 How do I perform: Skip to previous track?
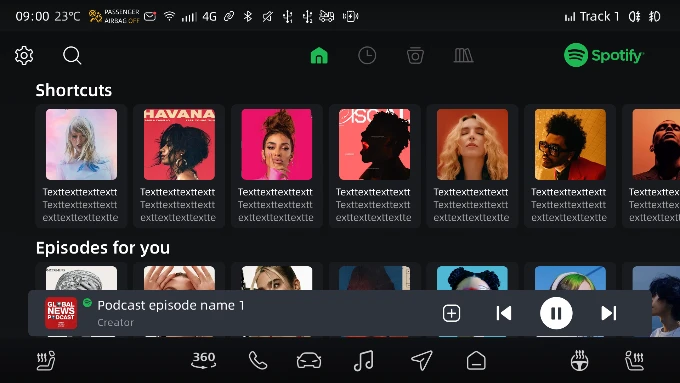[x=503, y=313]
